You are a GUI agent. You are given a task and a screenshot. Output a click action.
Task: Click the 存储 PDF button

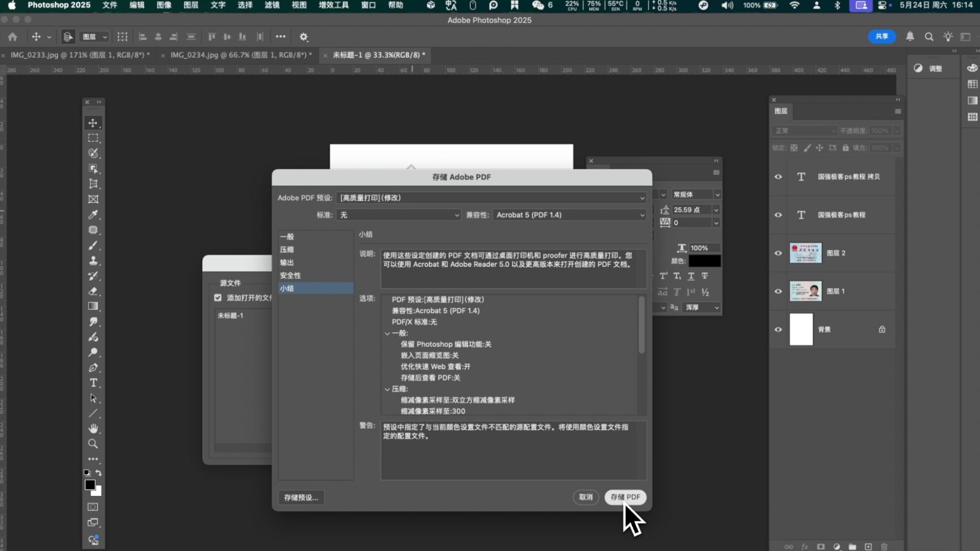625,497
